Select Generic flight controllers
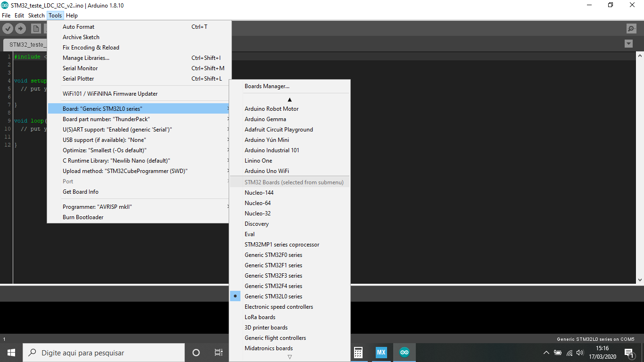 (289, 338)
